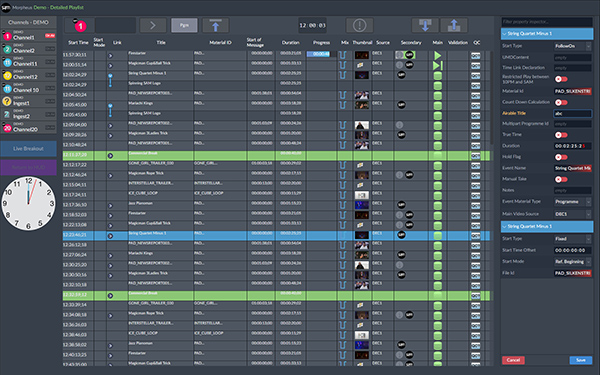Click the sam secondary icon in the 12:05:45 Mariachi Kings row
The height and width of the screenshot is (375, 600).
tap(401, 105)
